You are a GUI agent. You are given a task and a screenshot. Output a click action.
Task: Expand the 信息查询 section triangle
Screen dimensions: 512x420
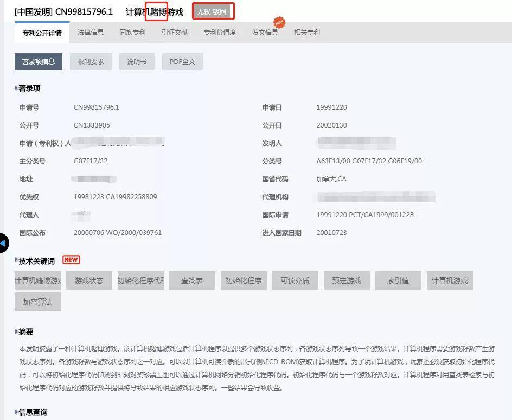pos(16,412)
